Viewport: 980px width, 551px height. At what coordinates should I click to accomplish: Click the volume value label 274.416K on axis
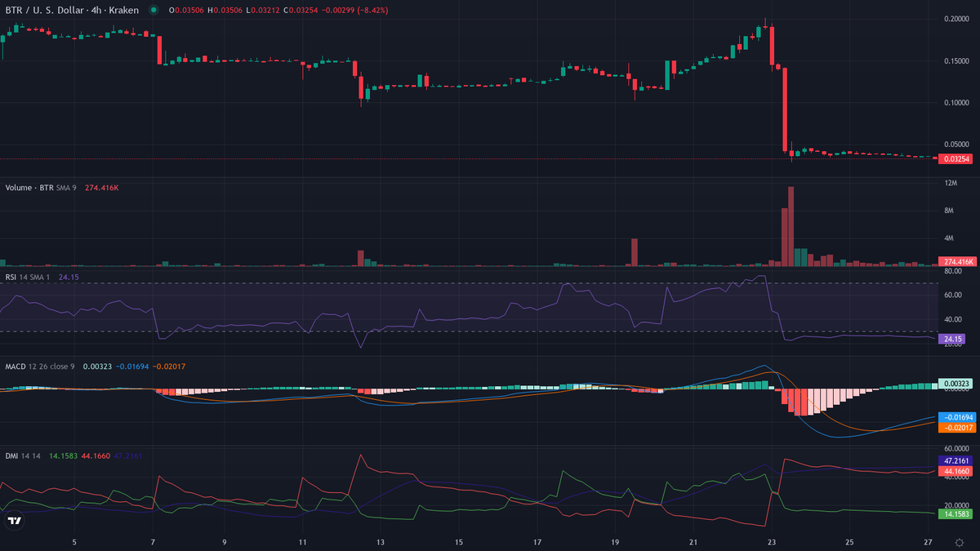pos(957,261)
